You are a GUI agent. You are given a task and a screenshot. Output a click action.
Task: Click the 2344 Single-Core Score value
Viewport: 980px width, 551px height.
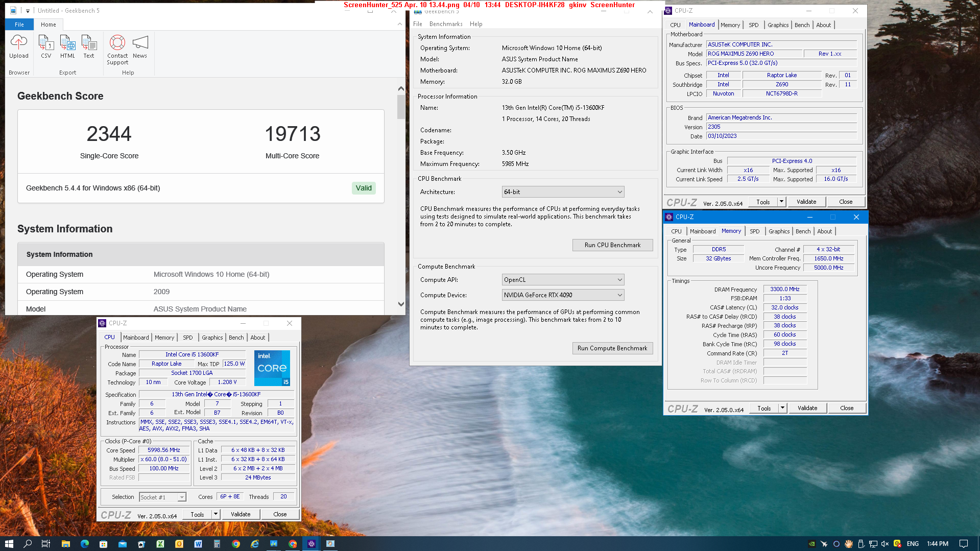click(109, 134)
